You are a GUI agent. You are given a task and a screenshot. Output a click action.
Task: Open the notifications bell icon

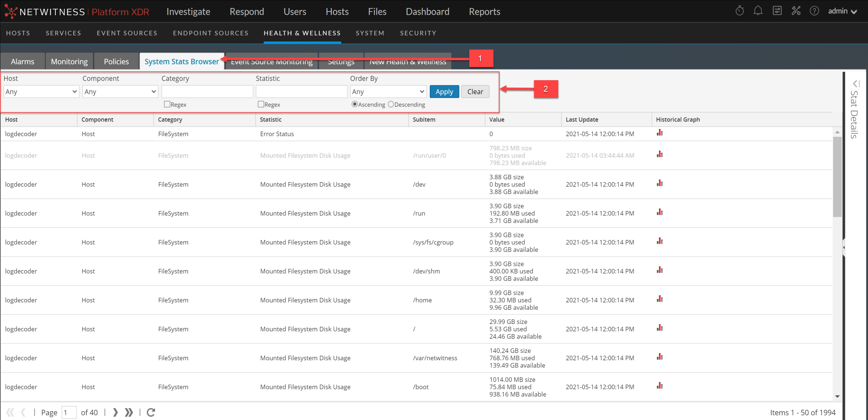(758, 11)
